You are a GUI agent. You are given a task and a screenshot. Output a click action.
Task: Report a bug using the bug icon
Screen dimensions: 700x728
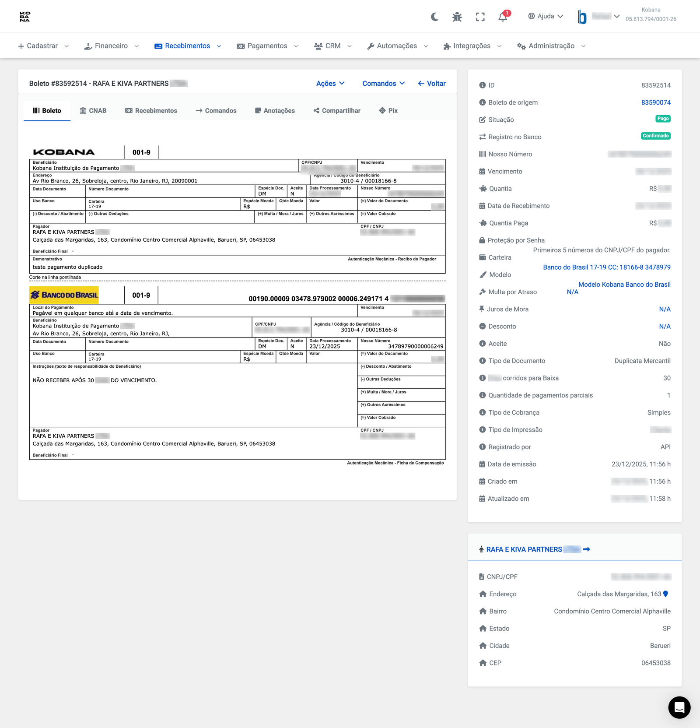457,17
